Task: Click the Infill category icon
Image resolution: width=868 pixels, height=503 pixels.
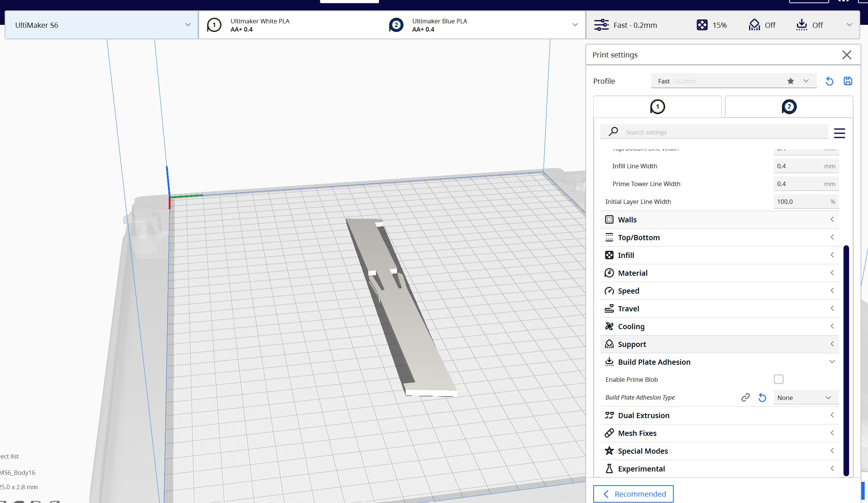Action: 609,255
